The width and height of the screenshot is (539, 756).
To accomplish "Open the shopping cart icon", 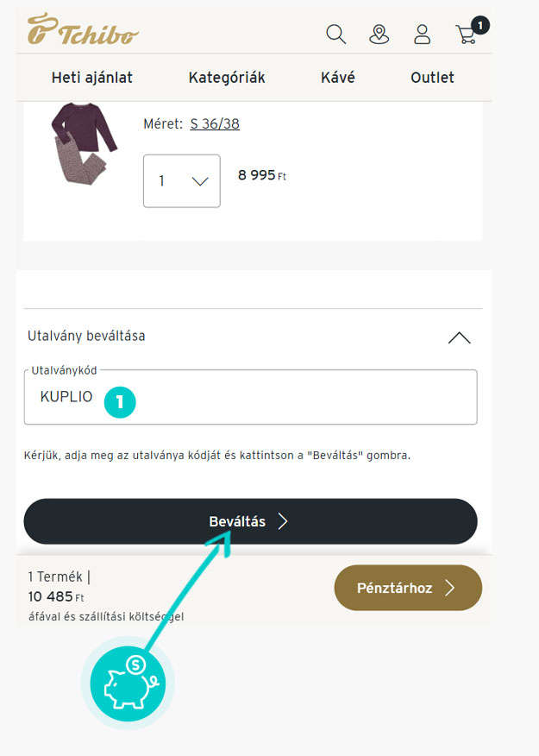I will point(467,35).
